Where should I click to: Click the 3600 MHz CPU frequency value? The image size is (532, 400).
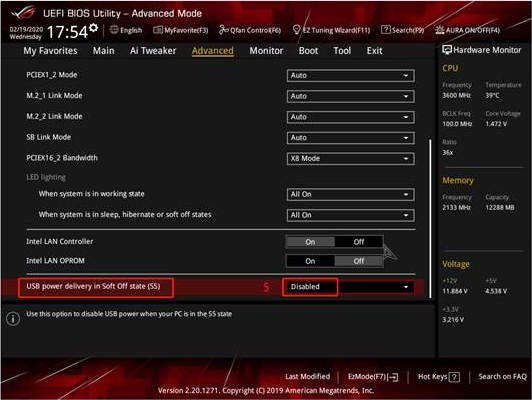457,96
